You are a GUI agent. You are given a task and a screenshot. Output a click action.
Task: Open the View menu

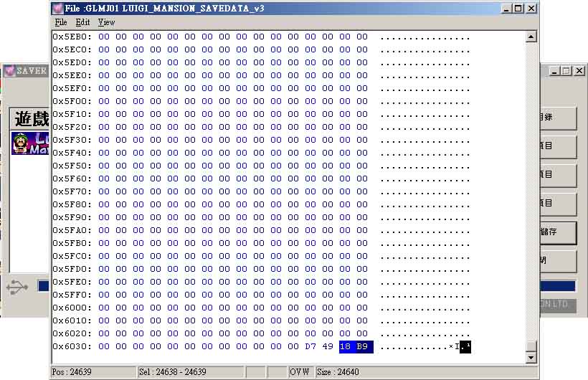tap(106, 22)
